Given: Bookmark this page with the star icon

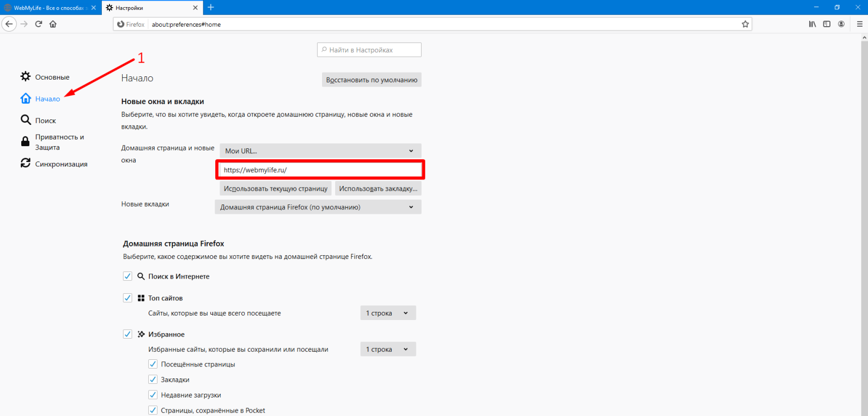Looking at the screenshot, I should click(745, 24).
